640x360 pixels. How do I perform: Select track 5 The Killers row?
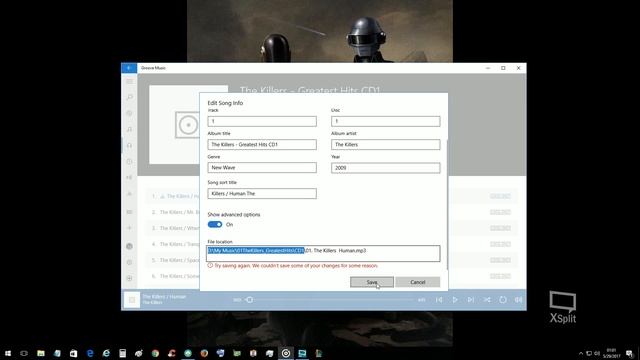coord(331,260)
